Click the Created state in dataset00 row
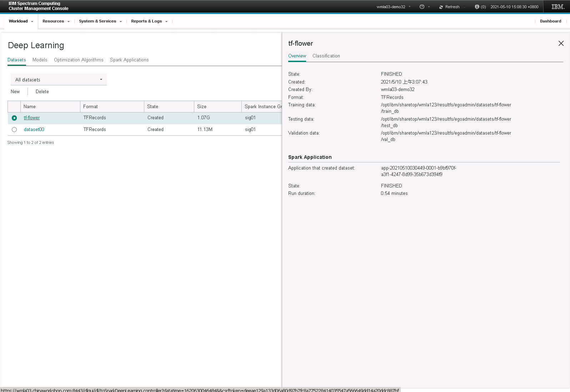This screenshot has height=392, width=570. 155,130
